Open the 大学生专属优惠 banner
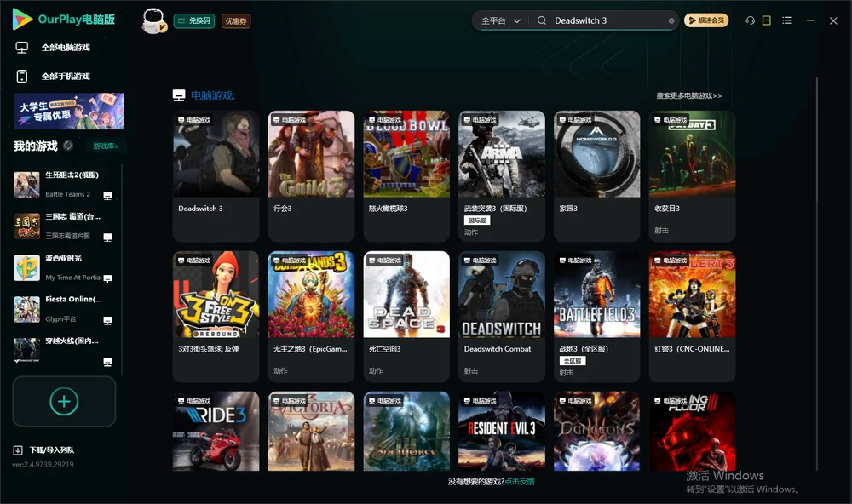 click(69, 111)
